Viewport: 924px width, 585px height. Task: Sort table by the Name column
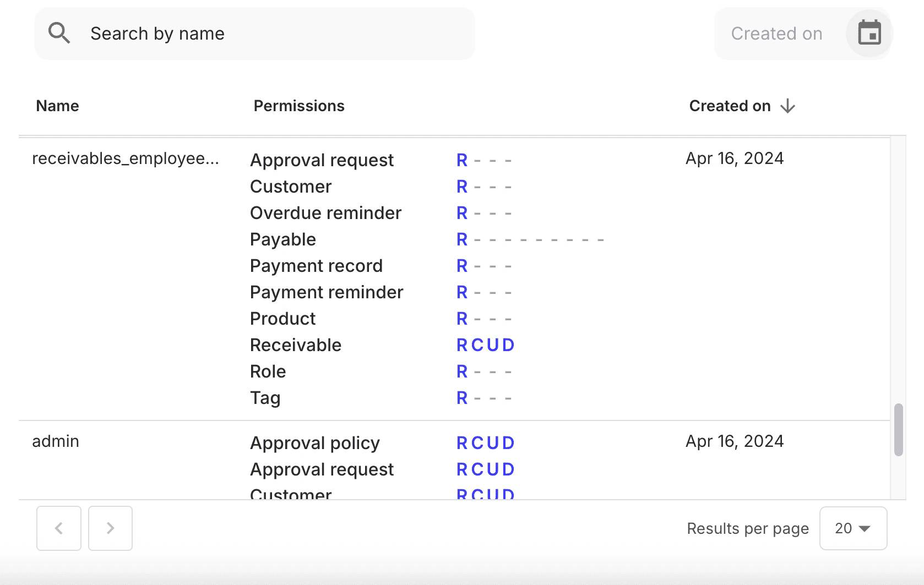[x=57, y=106]
